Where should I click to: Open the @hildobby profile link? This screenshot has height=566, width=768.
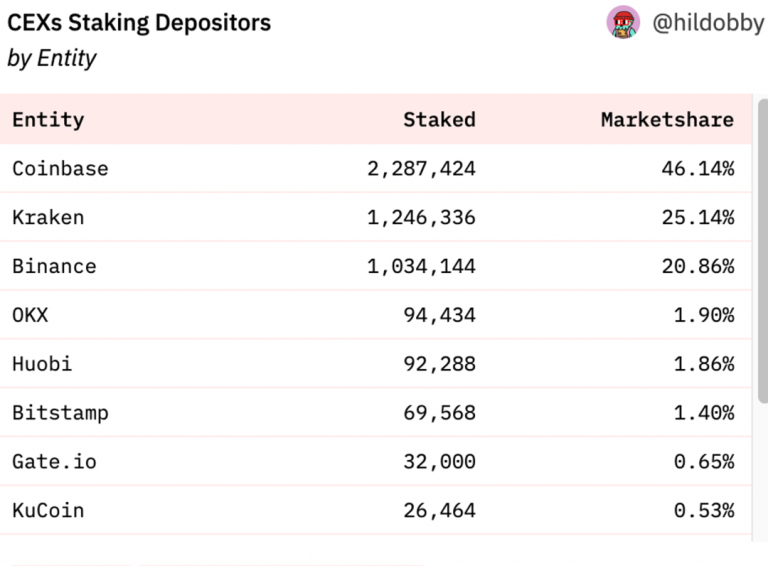pyautogui.click(x=707, y=22)
